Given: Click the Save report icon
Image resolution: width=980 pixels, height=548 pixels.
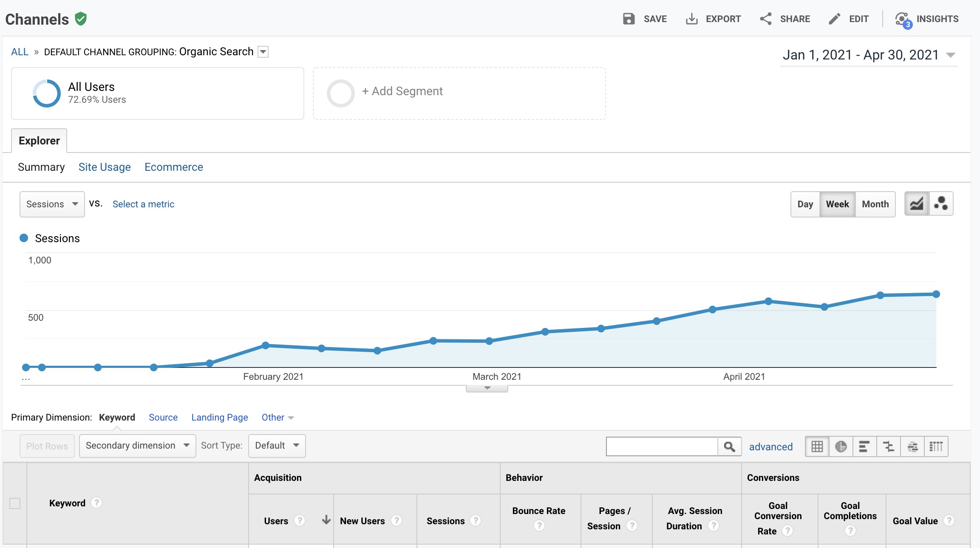Looking at the screenshot, I should click(629, 19).
